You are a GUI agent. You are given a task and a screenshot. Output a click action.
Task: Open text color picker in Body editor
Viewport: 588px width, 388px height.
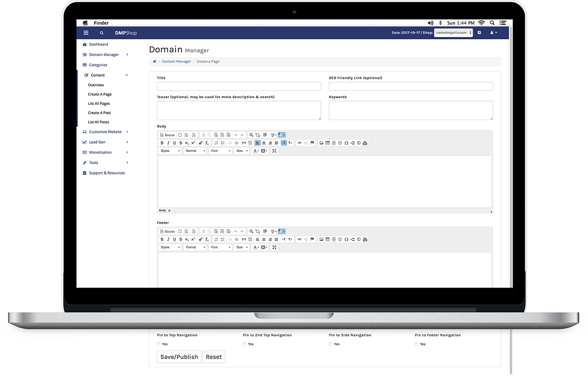256,151
